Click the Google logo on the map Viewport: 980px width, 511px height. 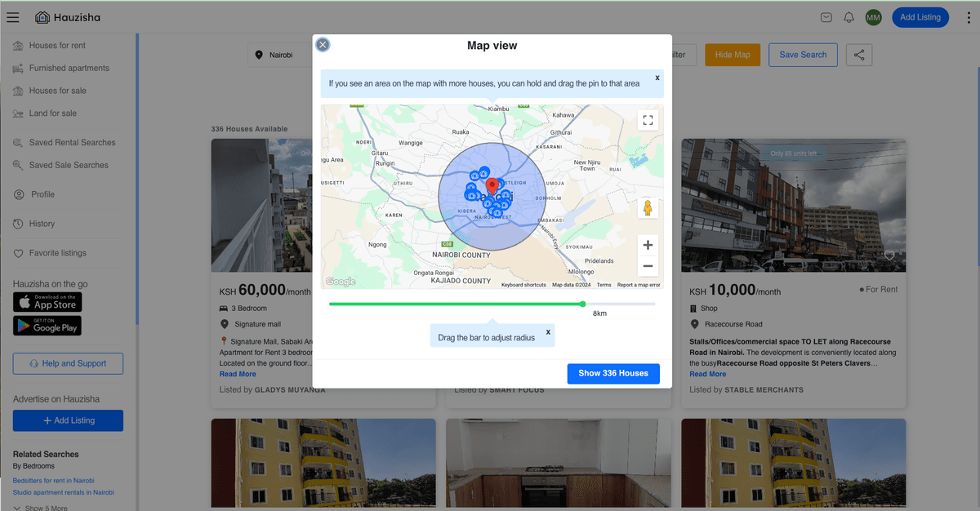341,282
